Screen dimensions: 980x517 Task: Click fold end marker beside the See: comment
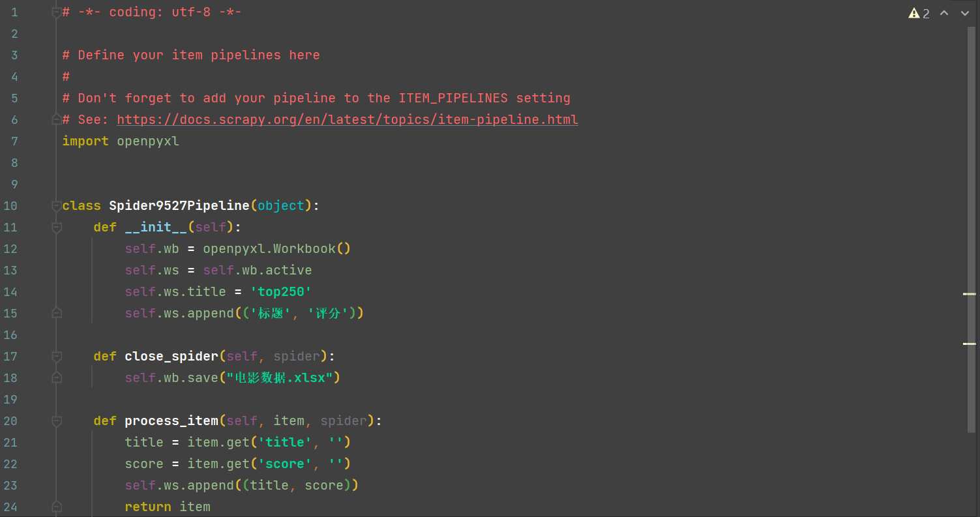coord(57,119)
